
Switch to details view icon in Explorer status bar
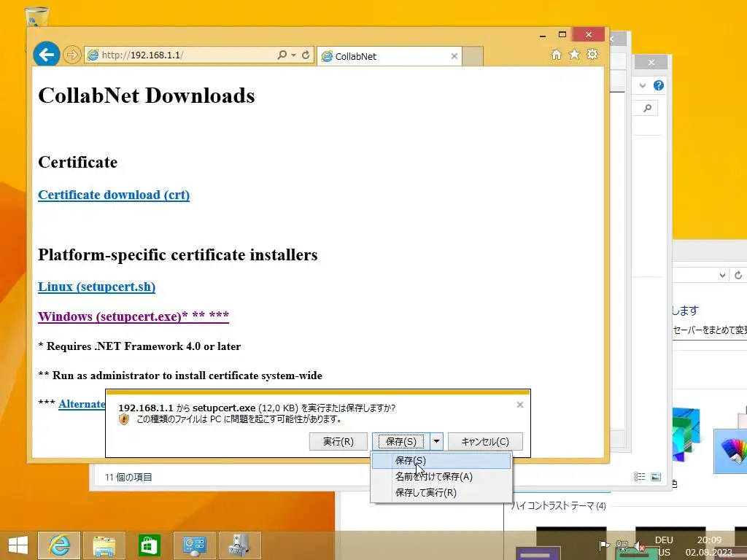(639, 477)
